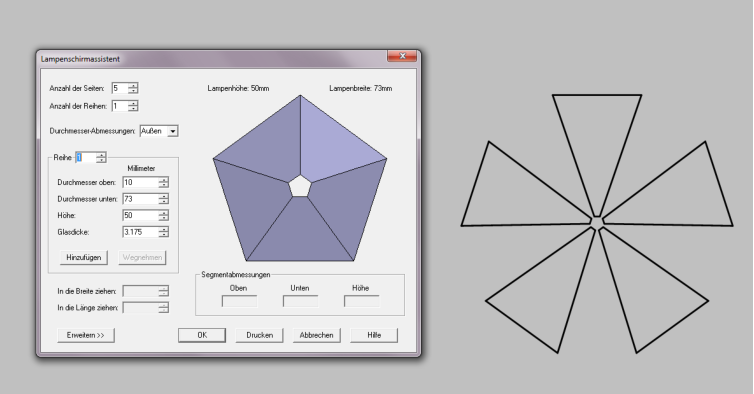
Task: Increase Glasdicke with up arrow
Action: click(163, 229)
